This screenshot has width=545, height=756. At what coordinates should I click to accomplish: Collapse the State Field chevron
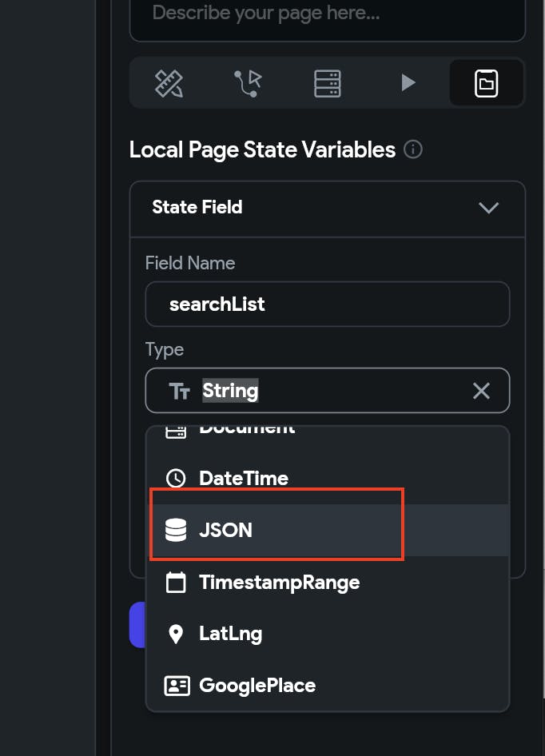coord(488,208)
